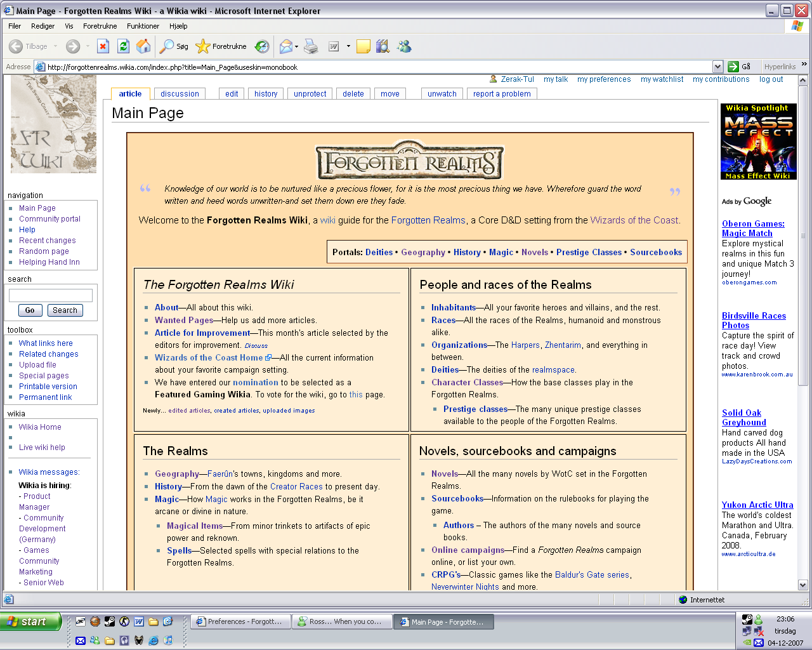Open the Recent changes navigation link
The height and width of the screenshot is (650, 812).
(x=47, y=241)
